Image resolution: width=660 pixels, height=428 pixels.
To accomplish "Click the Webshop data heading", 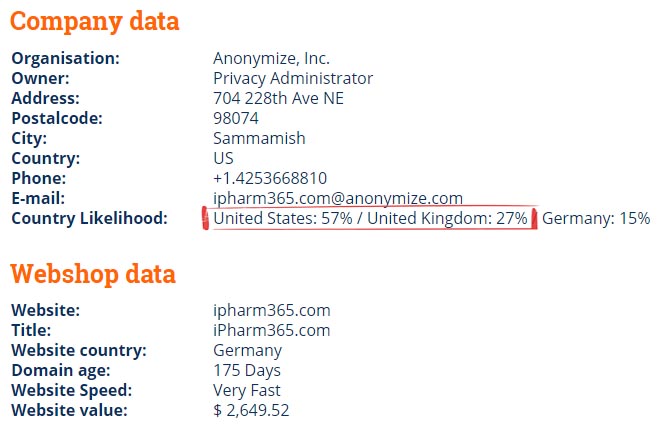I will [x=93, y=274].
